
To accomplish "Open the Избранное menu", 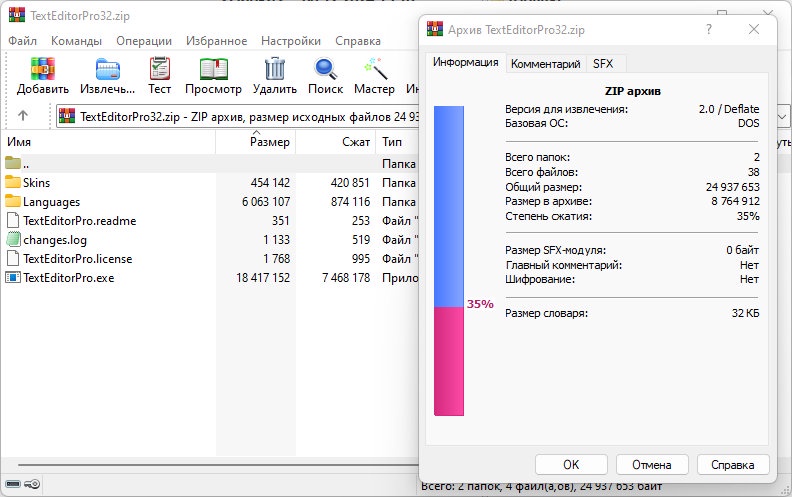I will click(x=217, y=41).
